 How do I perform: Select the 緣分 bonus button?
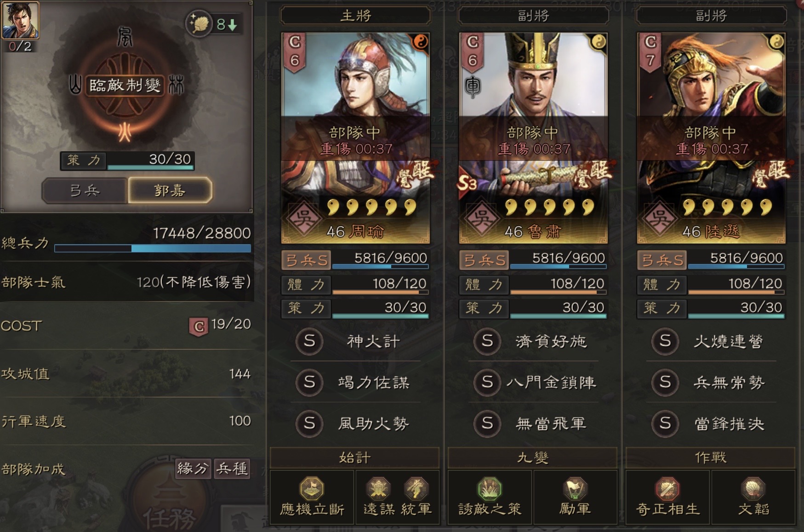point(193,469)
